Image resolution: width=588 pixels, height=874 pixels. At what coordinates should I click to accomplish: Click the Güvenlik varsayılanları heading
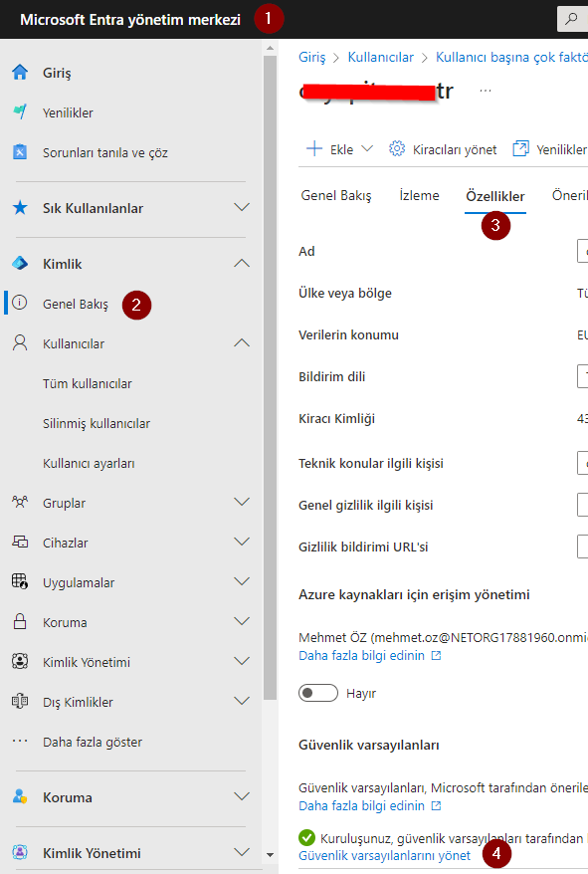[369, 746]
